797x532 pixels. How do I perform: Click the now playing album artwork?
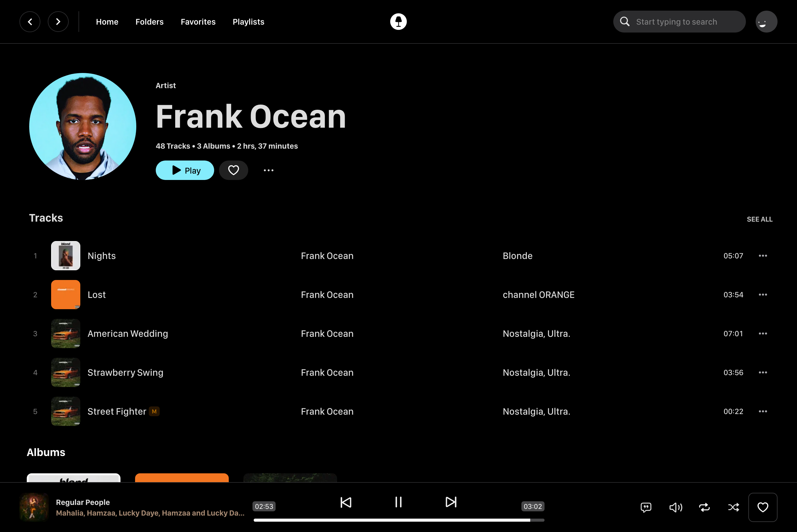click(x=34, y=507)
